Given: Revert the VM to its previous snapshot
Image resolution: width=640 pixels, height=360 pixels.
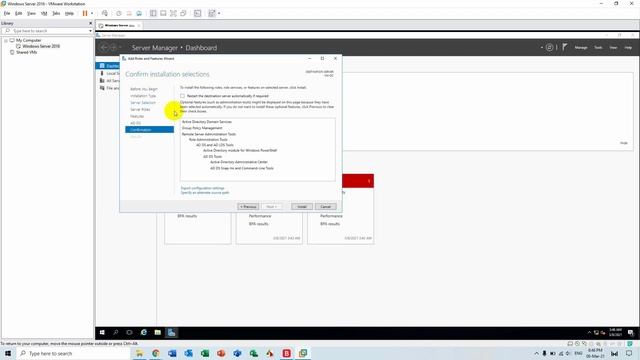Looking at the screenshot, I should pos(129,13).
